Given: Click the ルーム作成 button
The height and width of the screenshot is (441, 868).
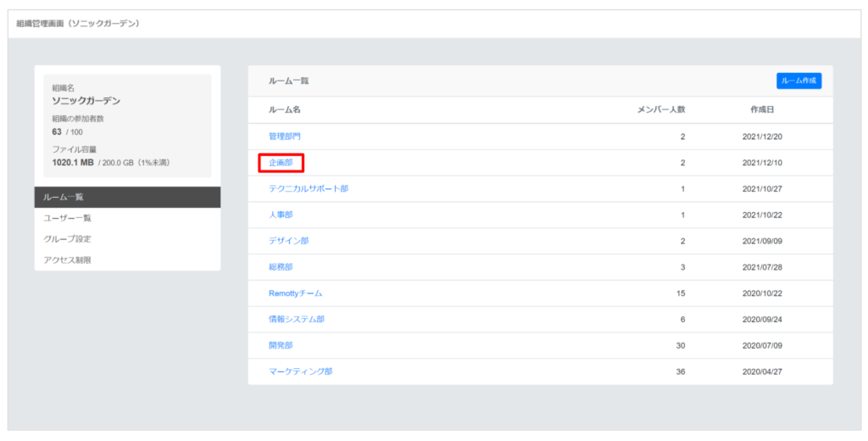Looking at the screenshot, I should tap(798, 81).
